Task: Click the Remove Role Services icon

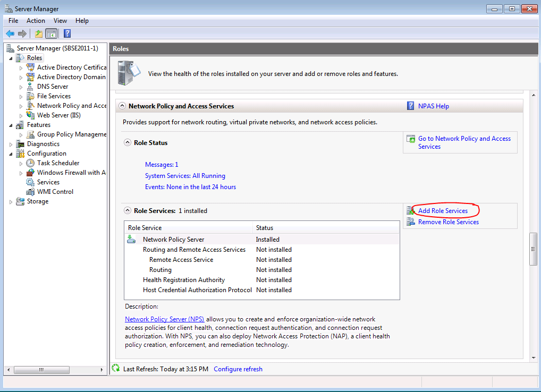Action: click(410, 222)
